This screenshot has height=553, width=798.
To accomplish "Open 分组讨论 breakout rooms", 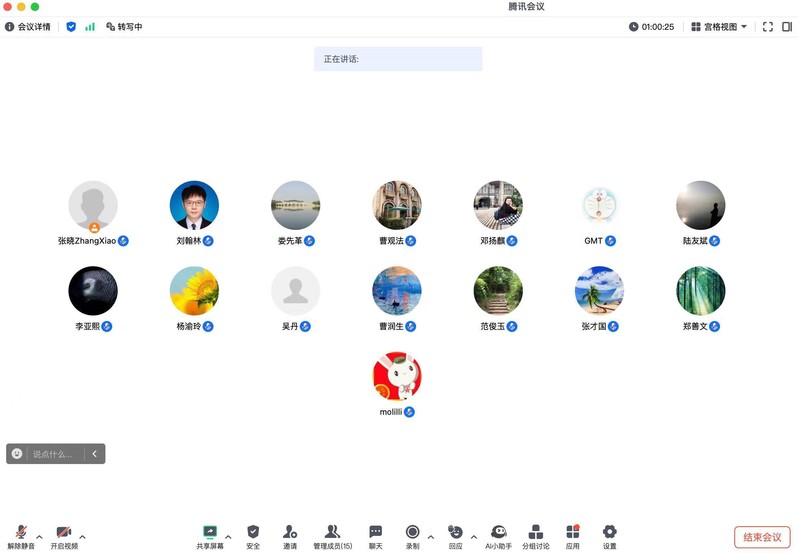I will (536, 535).
